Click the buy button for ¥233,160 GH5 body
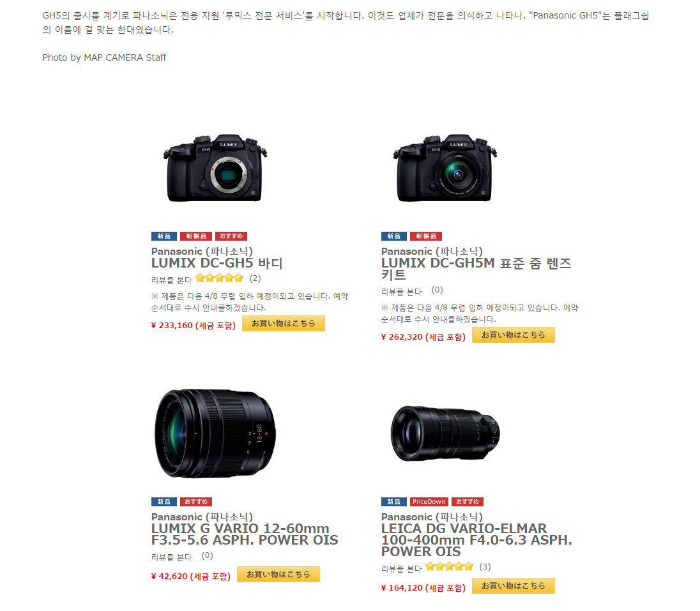The width and height of the screenshot is (700, 611). pyautogui.click(x=284, y=324)
